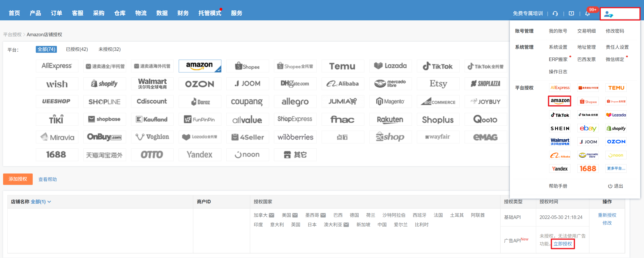The height and width of the screenshot is (258, 644).
Task: Select the Etsy platform tile
Action: pos(438,84)
